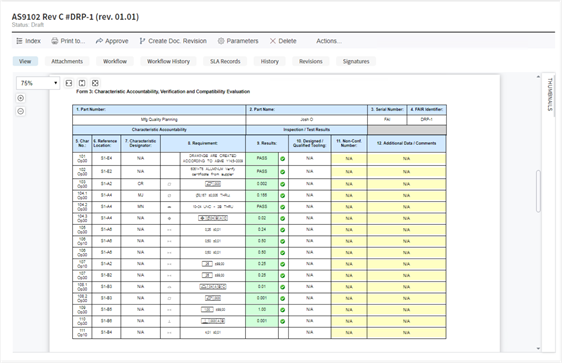Click the Characteristic Accountability header
562x363 pixels.
[x=159, y=130]
